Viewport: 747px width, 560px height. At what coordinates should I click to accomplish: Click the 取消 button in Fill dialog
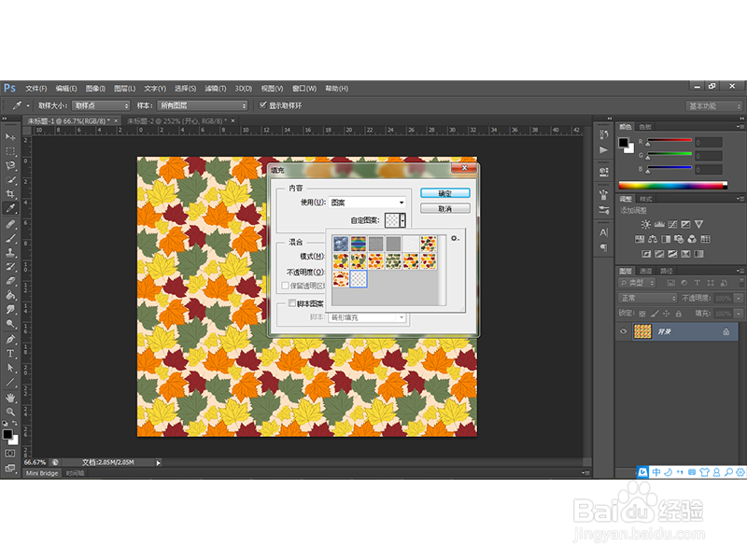click(x=445, y=208)
